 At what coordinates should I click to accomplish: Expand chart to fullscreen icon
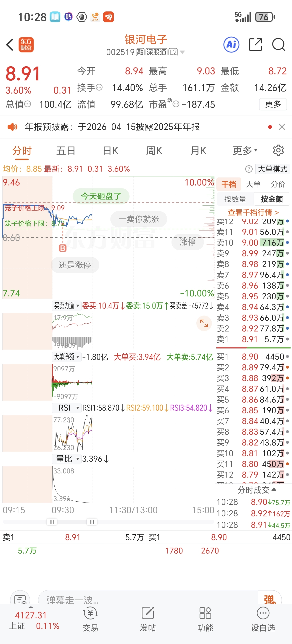pos(204,323)
